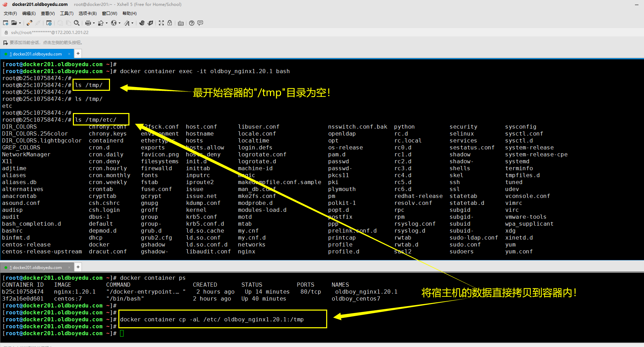Expand the Print dropdown arrow
644x347 pixels.
(x=94, y=23)
